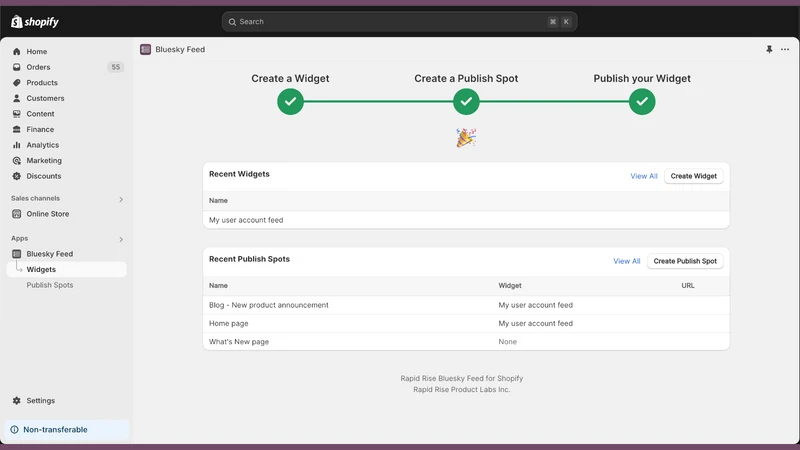Click the Products tag icon
This screenshot has width=800, height=450.
[x=17, y=83]
